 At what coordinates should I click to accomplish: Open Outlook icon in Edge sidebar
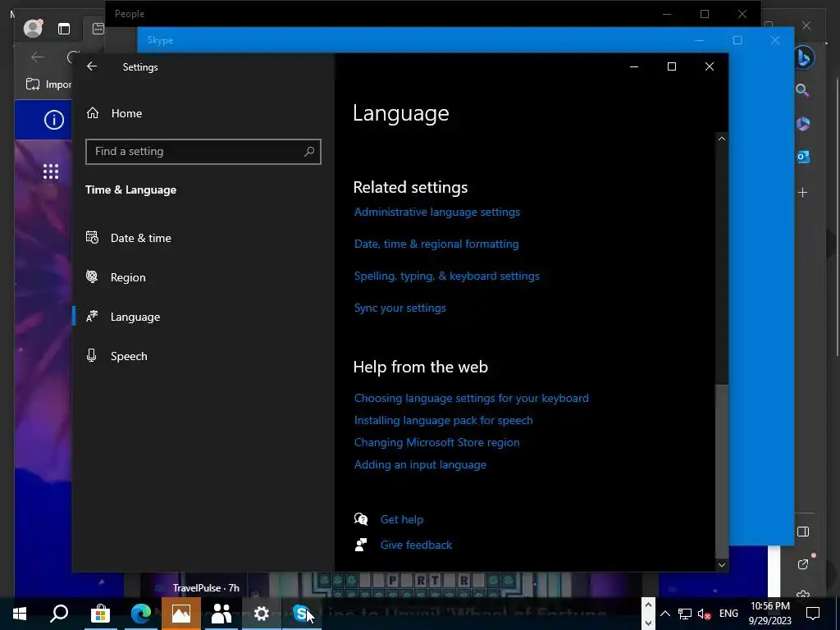802,157
